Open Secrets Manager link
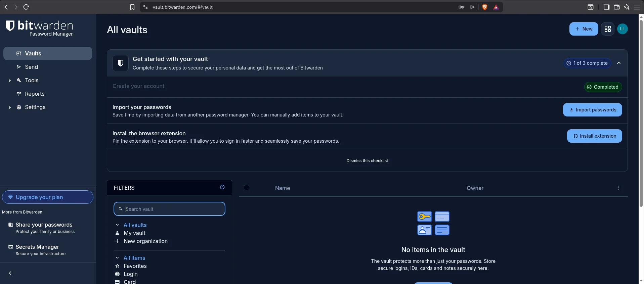Image resolution: width=644 pixels, height=284 pixels. 37,250
